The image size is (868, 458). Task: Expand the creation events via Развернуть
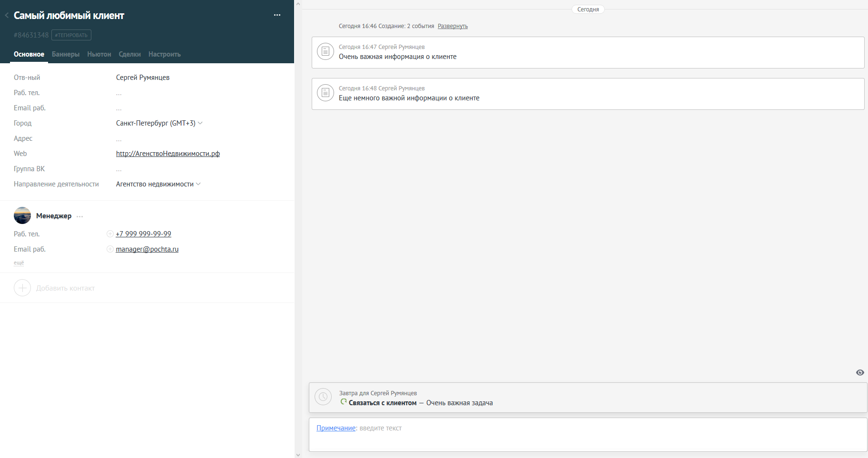453,26
